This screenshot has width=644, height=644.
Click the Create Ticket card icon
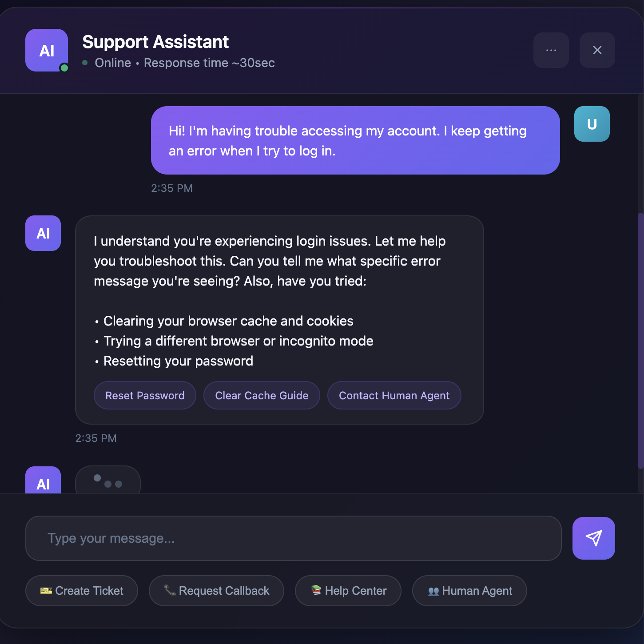pyautogui.click(x=46, y=591)
